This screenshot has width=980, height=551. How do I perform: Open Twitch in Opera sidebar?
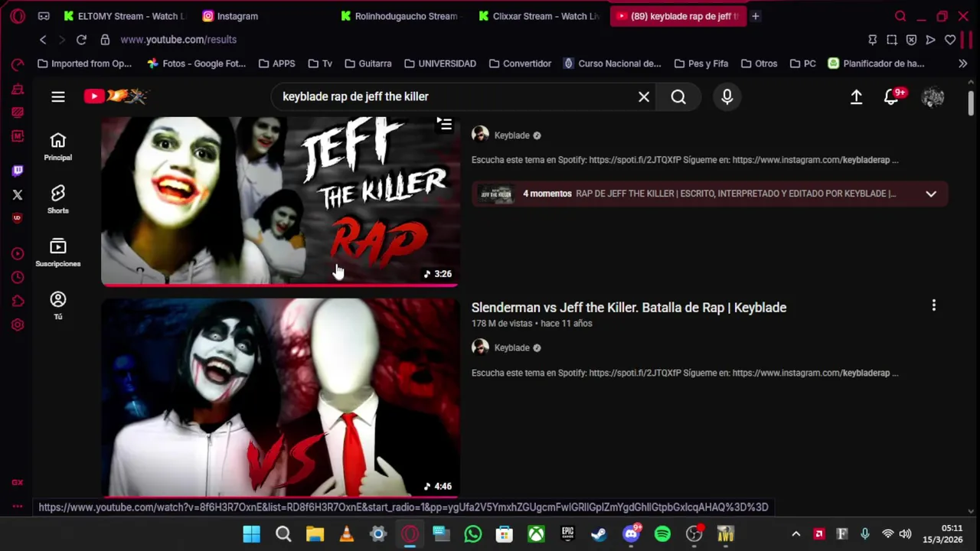click(x=18, y=171)
